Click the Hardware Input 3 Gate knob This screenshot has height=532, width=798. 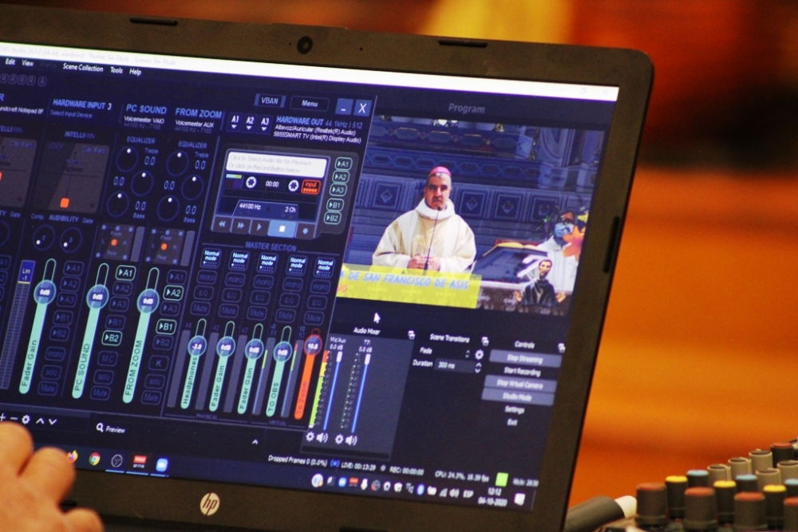(71, 239)
